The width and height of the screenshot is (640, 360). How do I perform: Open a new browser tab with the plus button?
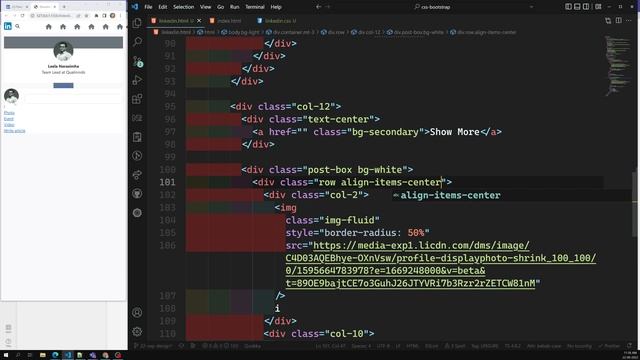point(64,7)
